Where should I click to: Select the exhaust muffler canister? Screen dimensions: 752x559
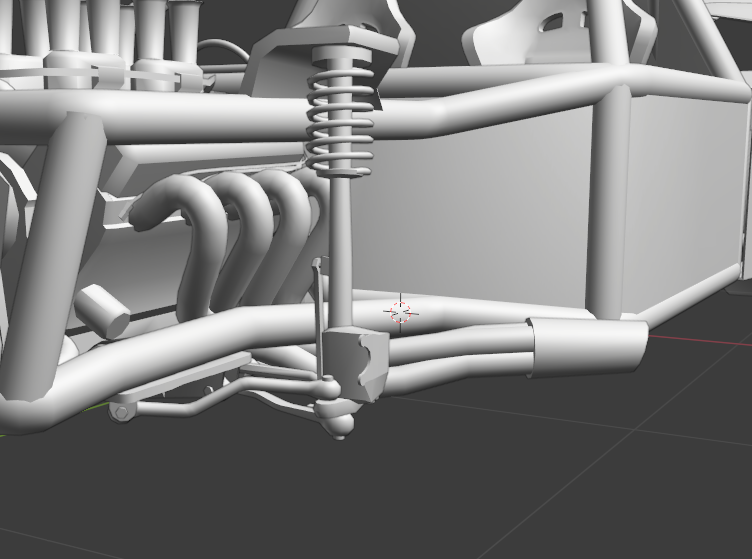[x=588, y=347]
